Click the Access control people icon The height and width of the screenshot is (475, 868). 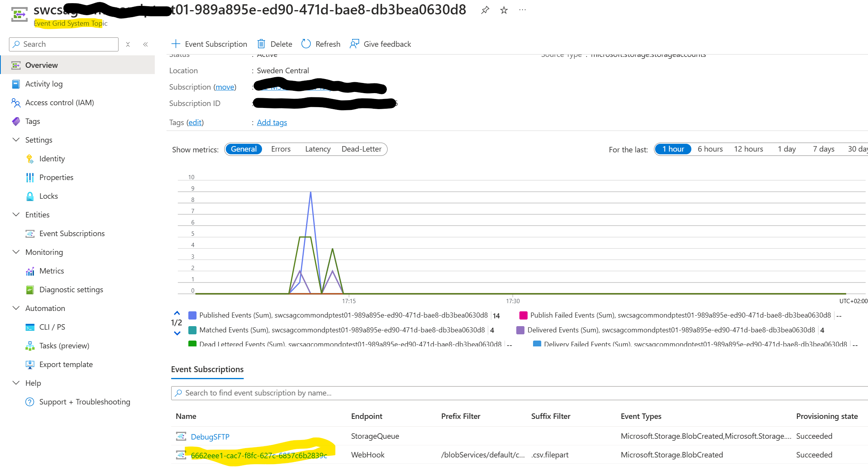[16, 103]
